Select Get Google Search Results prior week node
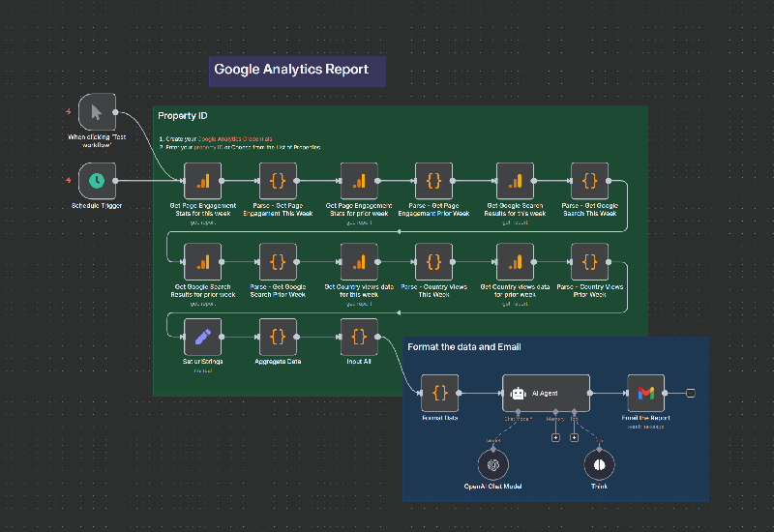Image resolution: width=774 pixels, height=532 pixels. tap(203, 261)
